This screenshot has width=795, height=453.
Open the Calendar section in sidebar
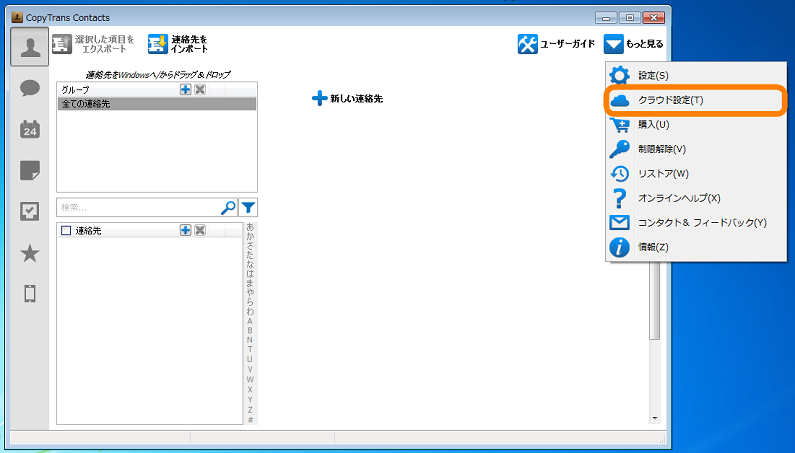pos(30,129)
